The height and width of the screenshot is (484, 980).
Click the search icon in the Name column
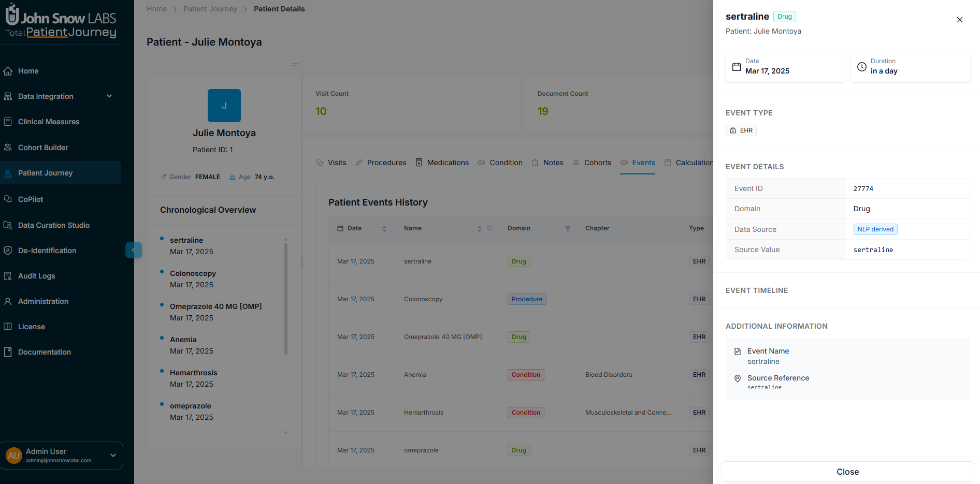[489, 228]
